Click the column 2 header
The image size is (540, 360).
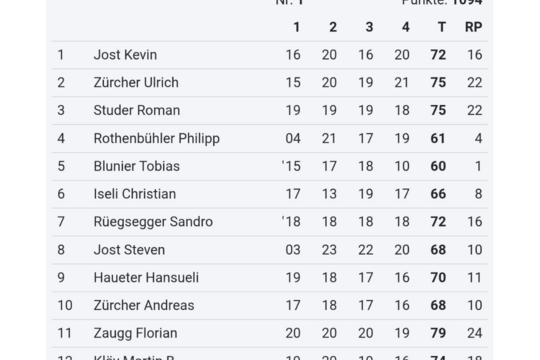coord(333,27)
